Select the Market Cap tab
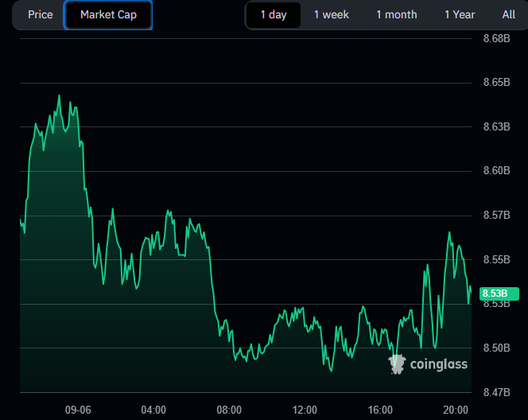This screenshot has height=420, width=528. pyautogui.click(x=108, y=15)
